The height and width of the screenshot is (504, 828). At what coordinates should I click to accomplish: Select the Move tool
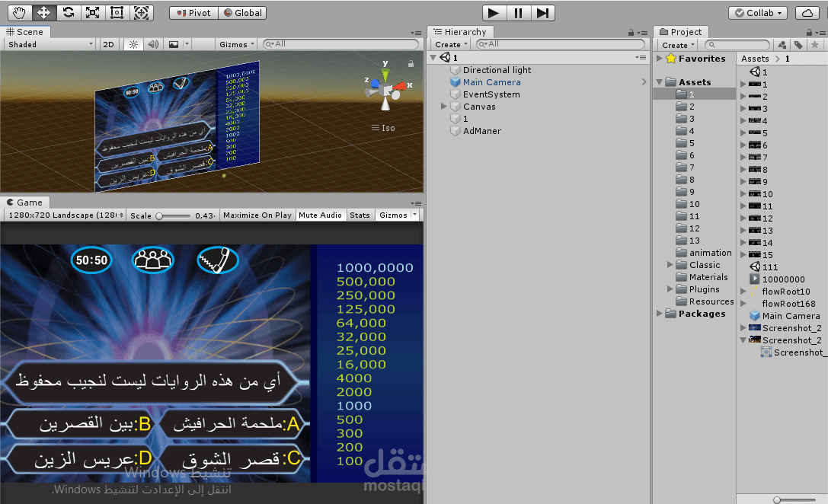44,13
